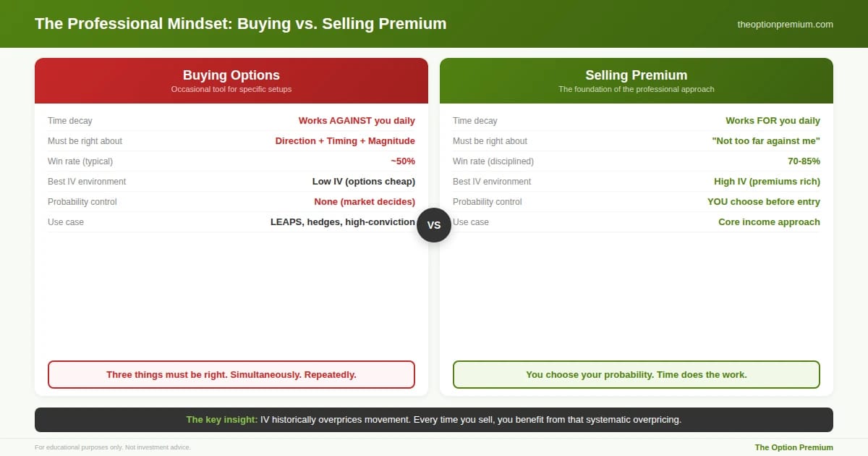Image resolution: width=868 pixels, height=456 pixels.
Task: Click the '~50%' win rate value
Action: (403, 161)
